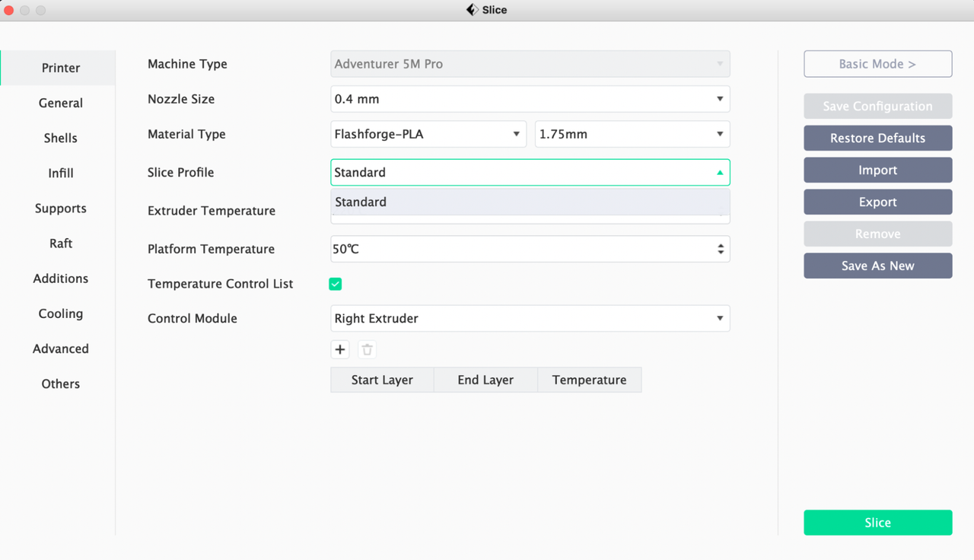974x560 pixels.
Task: Click the Start Layer column header
Action: (382, 380)
